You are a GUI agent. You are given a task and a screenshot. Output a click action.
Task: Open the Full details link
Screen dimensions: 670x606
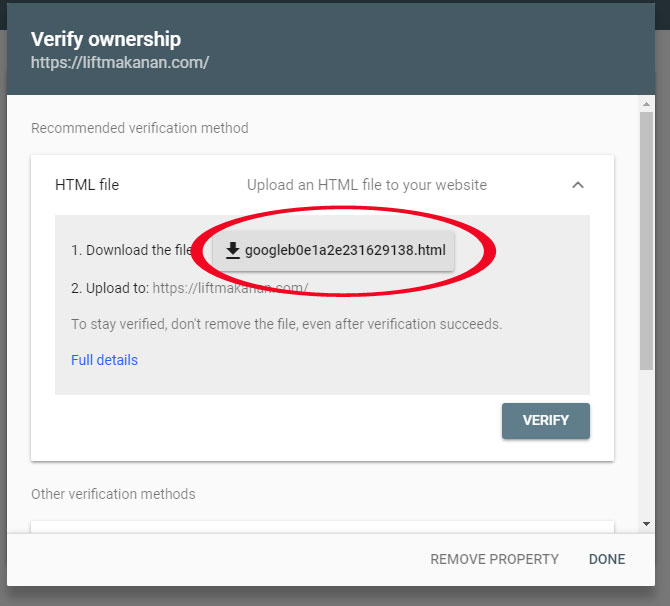coord(104,360)
